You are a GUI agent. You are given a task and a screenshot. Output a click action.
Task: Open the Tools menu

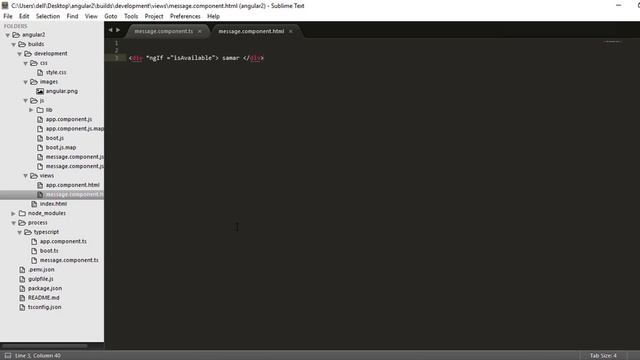click(131, 16)
